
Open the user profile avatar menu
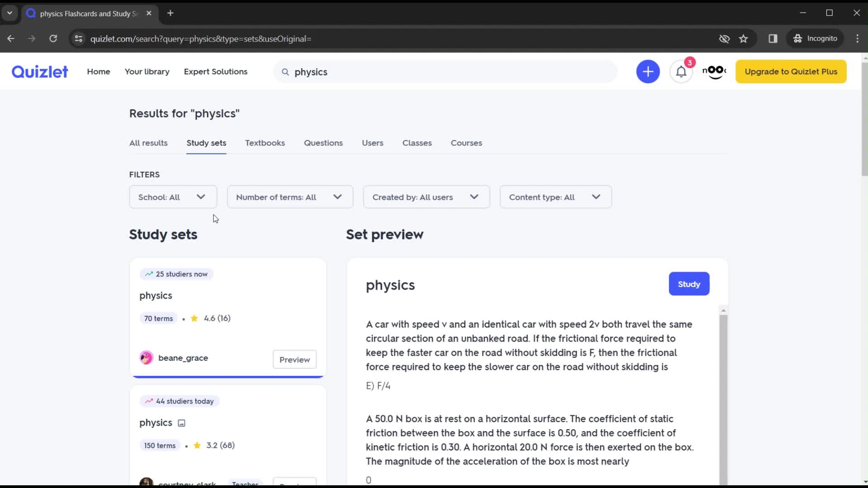pyautogui.click(x=714, y=71)
